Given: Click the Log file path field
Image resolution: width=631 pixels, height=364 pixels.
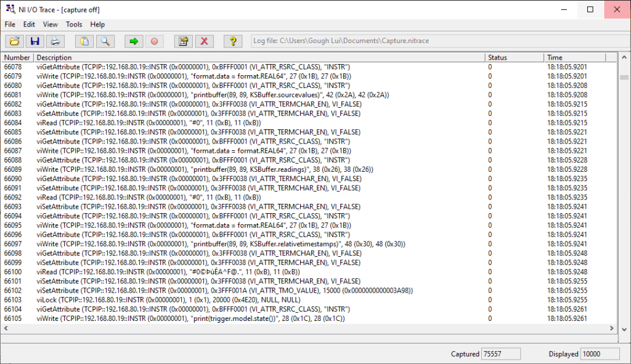Looking at the screenshot, I should pyautogui.click(x=441, y=41).
